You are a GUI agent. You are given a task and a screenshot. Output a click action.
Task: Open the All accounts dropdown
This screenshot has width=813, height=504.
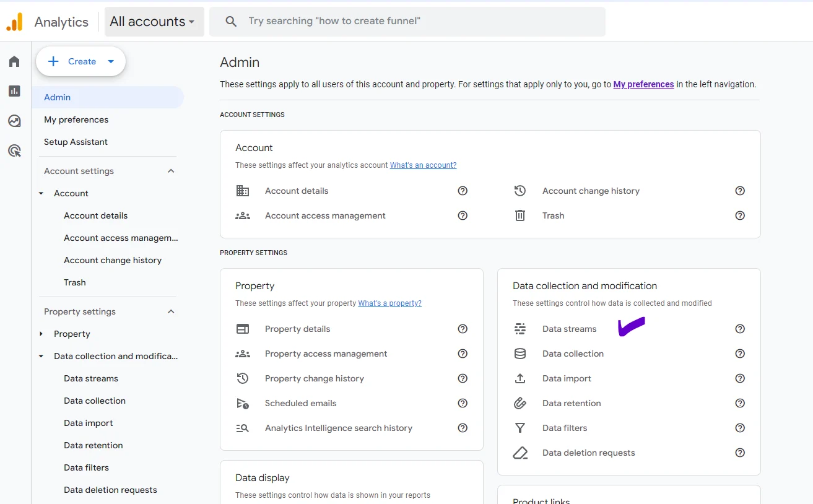154,22
